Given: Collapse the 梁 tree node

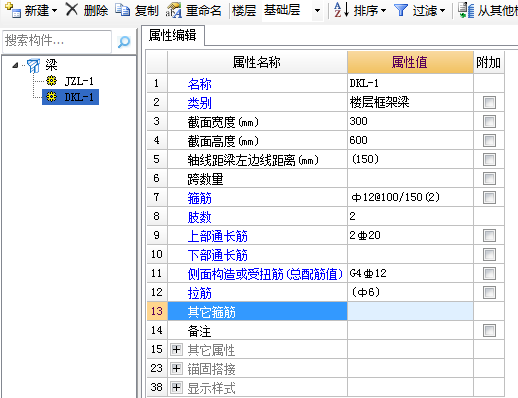Looking at the screenshot, I should (15, 65).
